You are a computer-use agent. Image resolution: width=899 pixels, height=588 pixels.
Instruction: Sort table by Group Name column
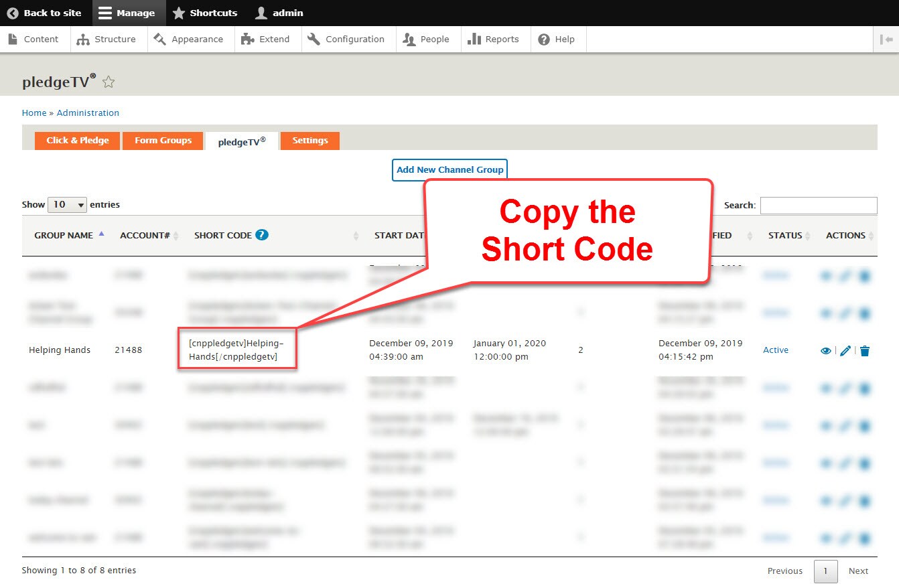(69, 235)
